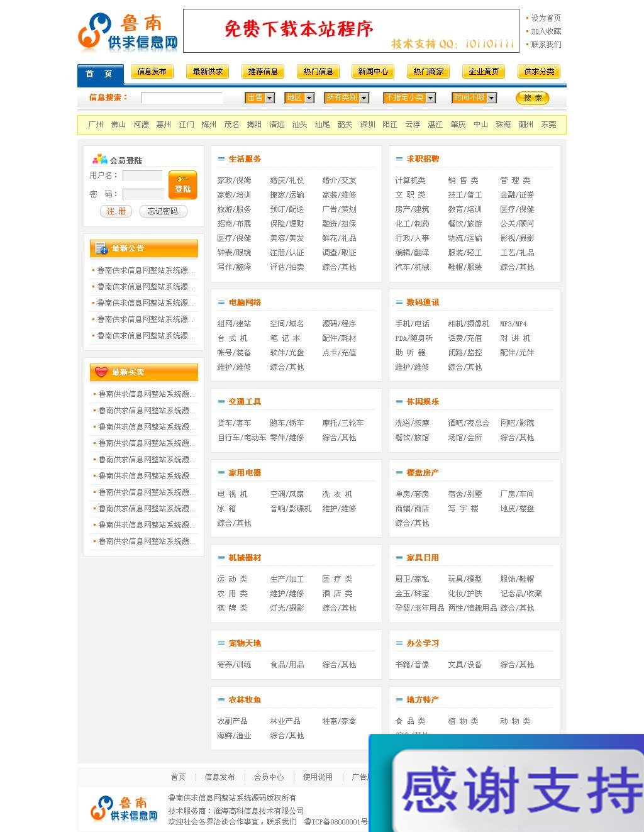Select the 热门商家 navigation item
This screenshot has width=644, height=832.
(x=428, y=72)
